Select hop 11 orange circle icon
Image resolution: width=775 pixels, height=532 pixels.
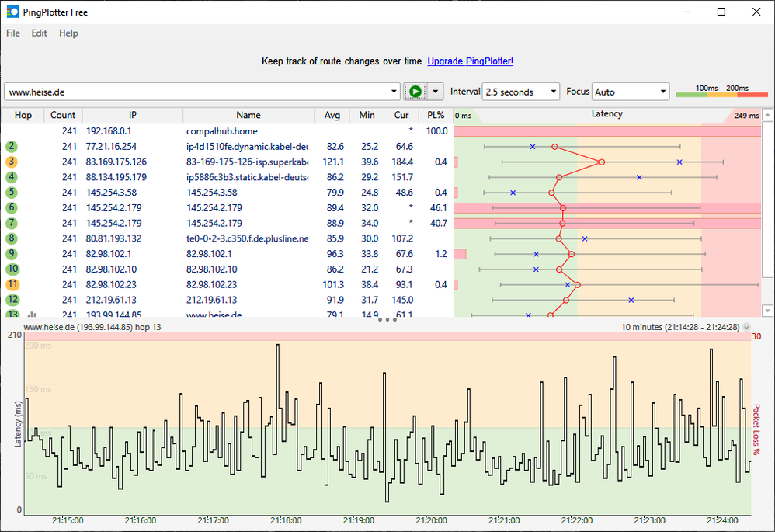12,284
